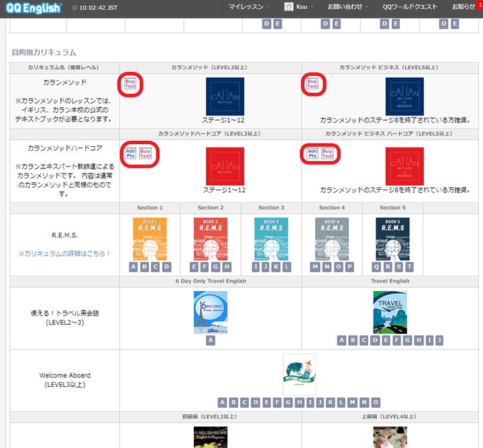This screenshot has height=448, width=483.
Task: Click the Section 3 column header
Action: click(x=272, y=208)
